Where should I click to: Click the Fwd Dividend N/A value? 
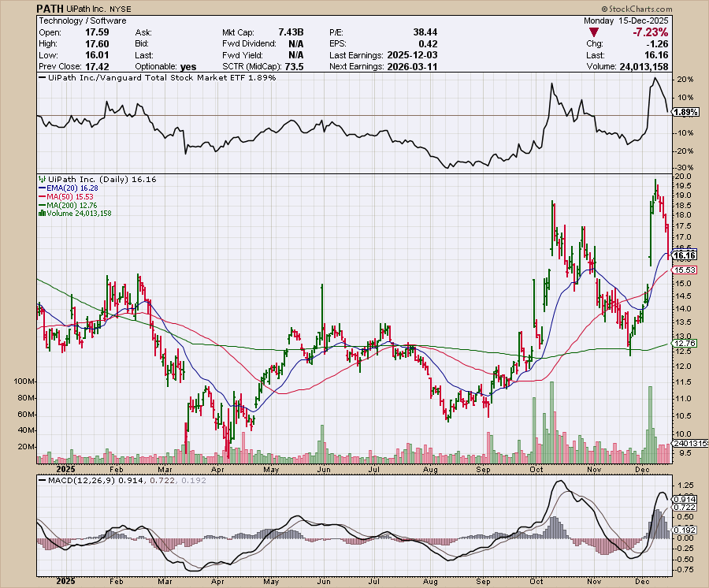point(296,44)
